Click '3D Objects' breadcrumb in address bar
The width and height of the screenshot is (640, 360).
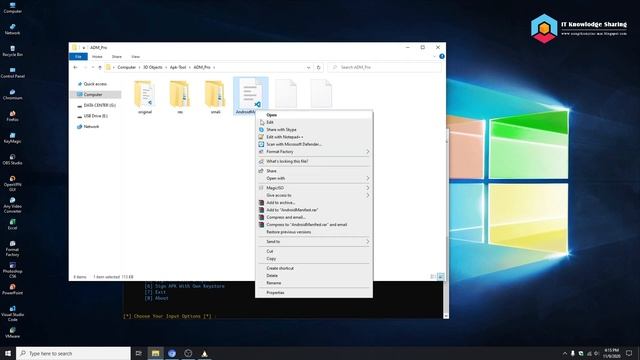click(153, 67)
